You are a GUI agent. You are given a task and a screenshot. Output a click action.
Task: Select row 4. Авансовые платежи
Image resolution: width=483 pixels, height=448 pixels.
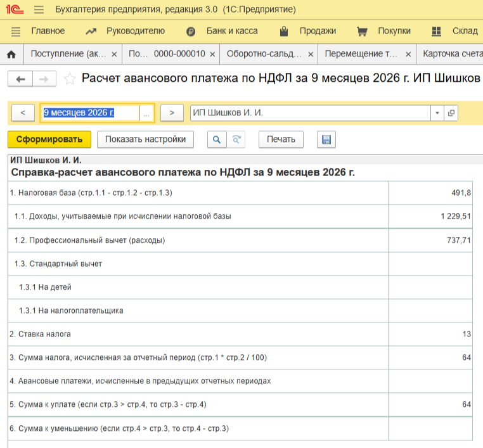pyautogui.click(x=140, y=381)
